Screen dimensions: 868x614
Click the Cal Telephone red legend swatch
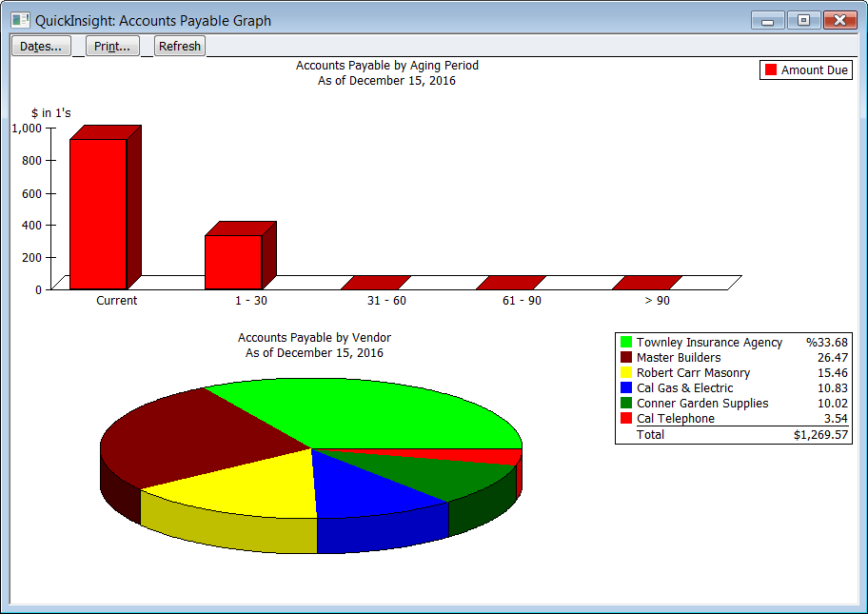(626, 419)
